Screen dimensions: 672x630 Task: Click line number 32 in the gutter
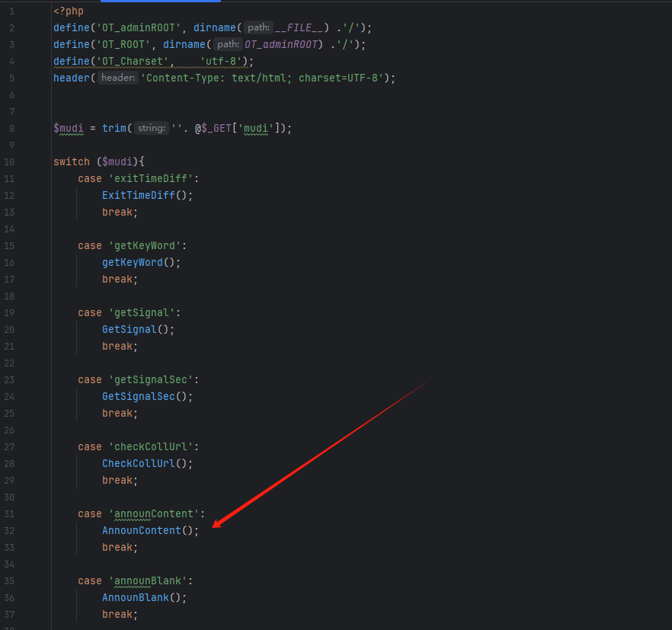[x=9, y=531]
